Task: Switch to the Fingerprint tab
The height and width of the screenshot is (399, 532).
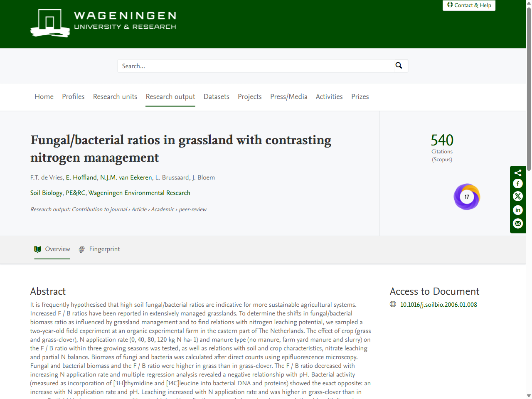Action: pos(104,249)
